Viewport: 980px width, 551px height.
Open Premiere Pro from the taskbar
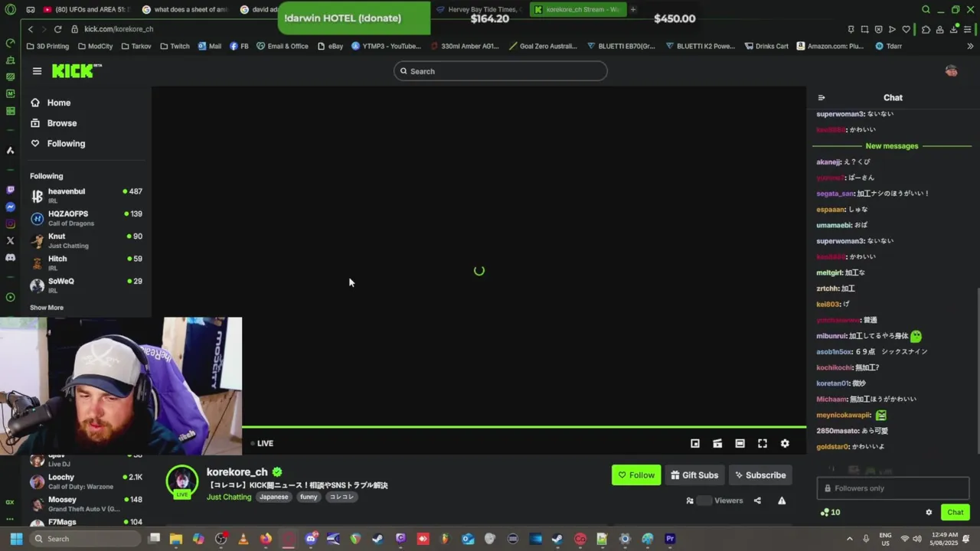click(670, 539)
